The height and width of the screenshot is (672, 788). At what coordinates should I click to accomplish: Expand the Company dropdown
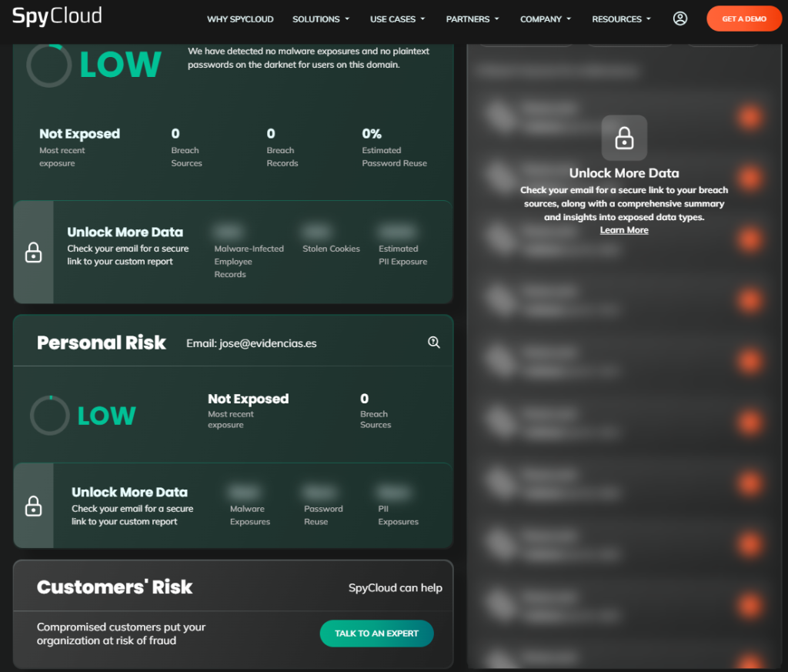point(546,19)
